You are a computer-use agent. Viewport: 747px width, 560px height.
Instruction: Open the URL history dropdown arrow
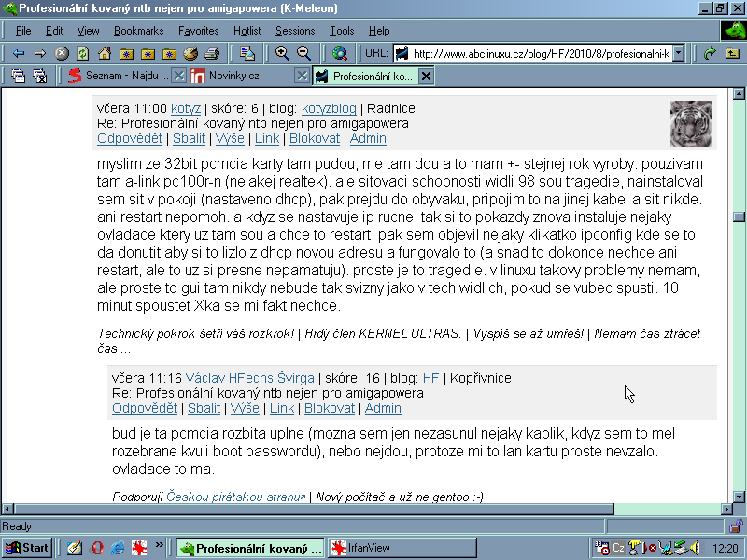680,53
